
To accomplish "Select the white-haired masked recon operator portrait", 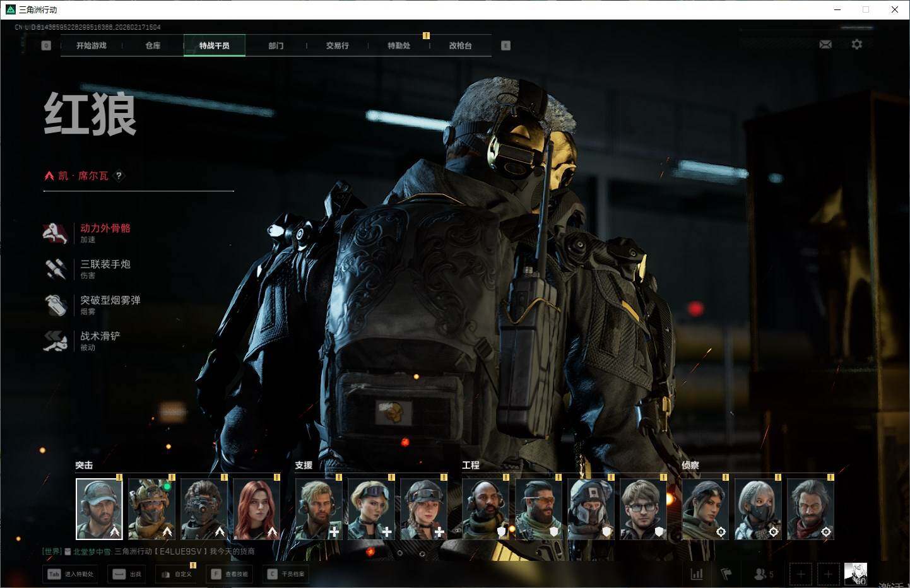I will [758, 509].
